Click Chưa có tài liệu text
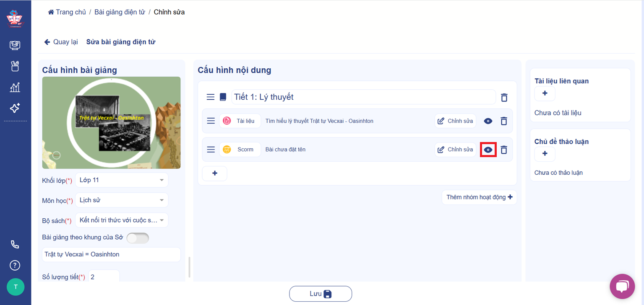The image size is (644, 305). coord(558,113)
